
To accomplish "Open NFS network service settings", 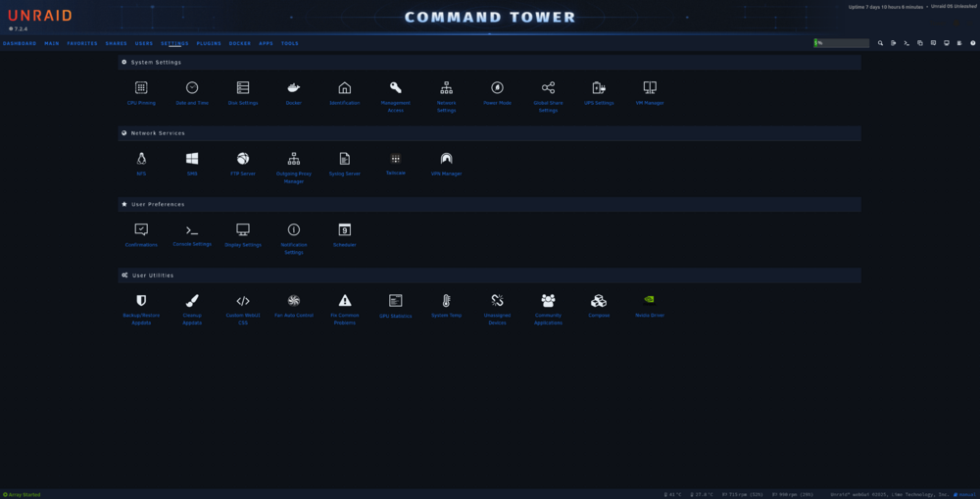I will (x=141, y=164).
